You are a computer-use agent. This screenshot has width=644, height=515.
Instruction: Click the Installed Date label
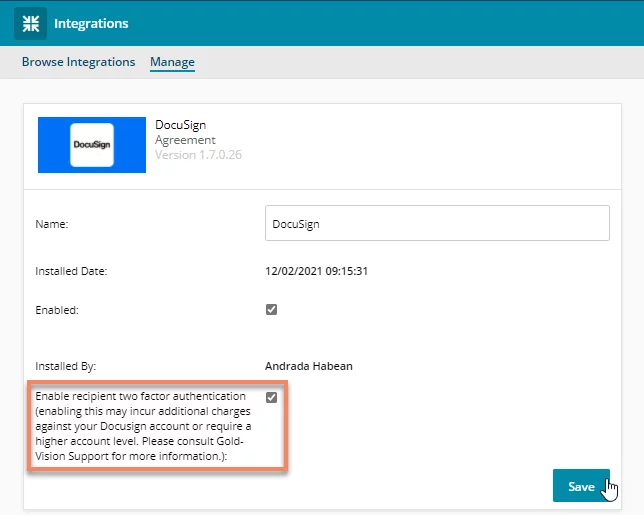tap(71, 271)
